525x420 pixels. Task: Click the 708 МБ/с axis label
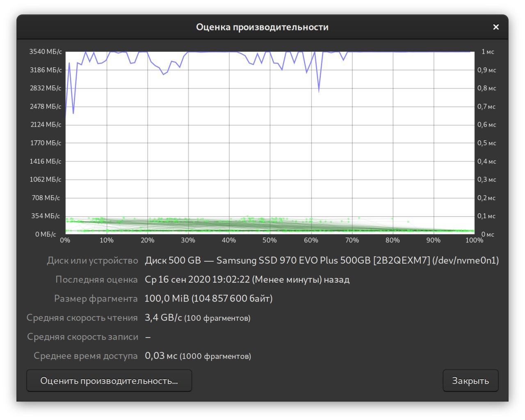(46, 198)
